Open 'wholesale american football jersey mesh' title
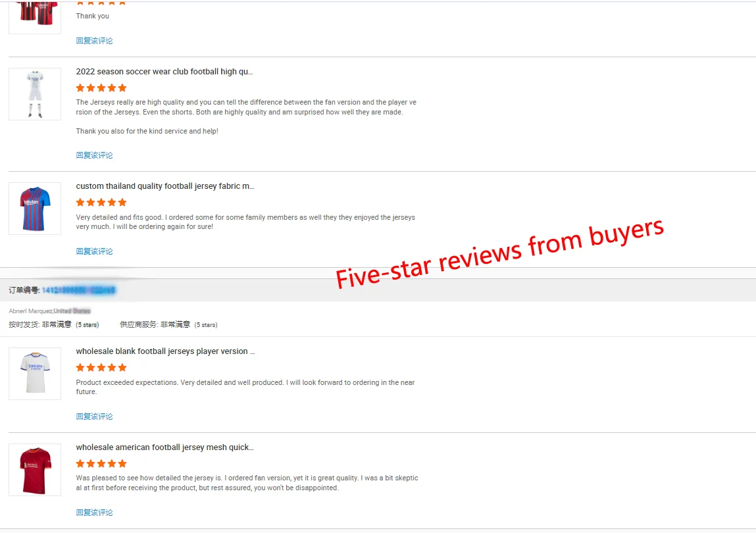756x533 pixels. (x=165, y=447)
